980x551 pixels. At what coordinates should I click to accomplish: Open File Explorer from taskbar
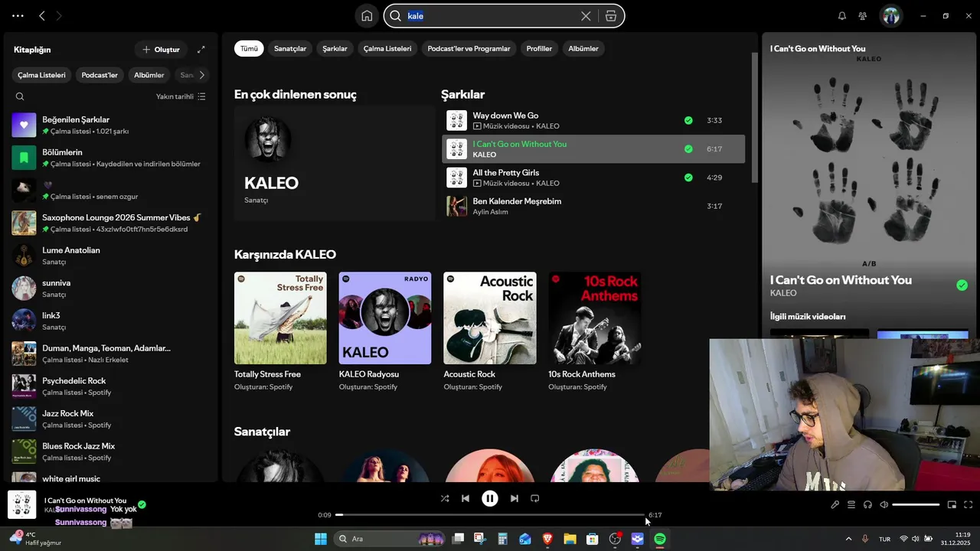click(x=570, y=539)
